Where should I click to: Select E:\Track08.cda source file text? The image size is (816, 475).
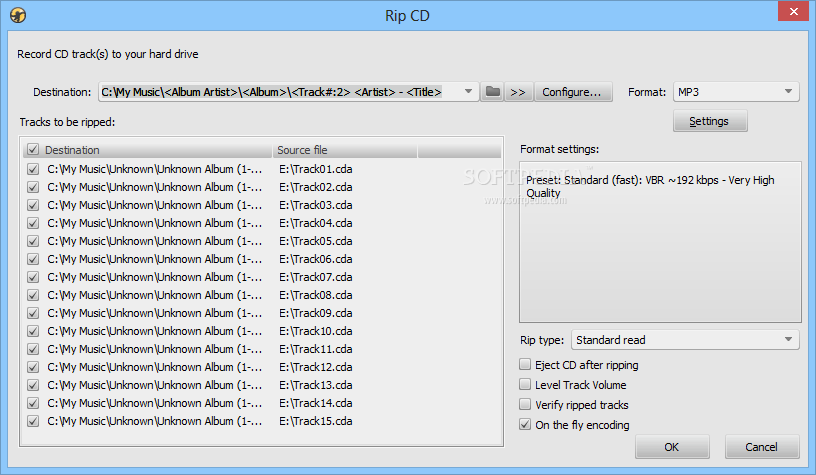(316, 295)
